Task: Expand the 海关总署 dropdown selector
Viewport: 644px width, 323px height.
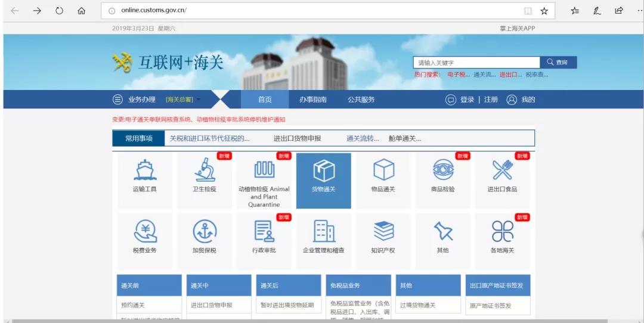Action: click(184, 100)
